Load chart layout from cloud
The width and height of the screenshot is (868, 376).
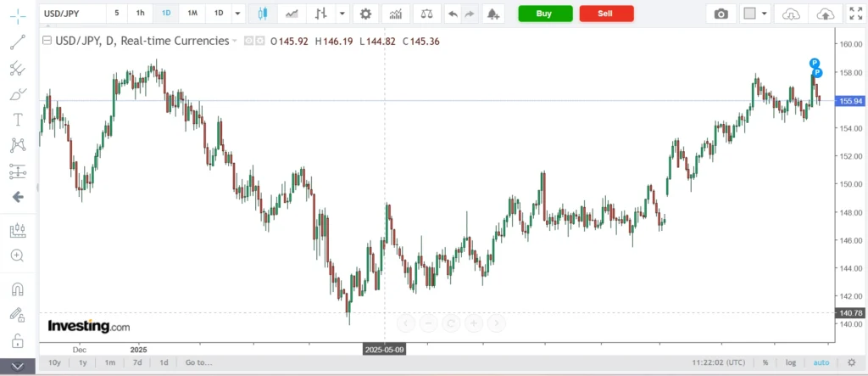[x=791, y=14]
